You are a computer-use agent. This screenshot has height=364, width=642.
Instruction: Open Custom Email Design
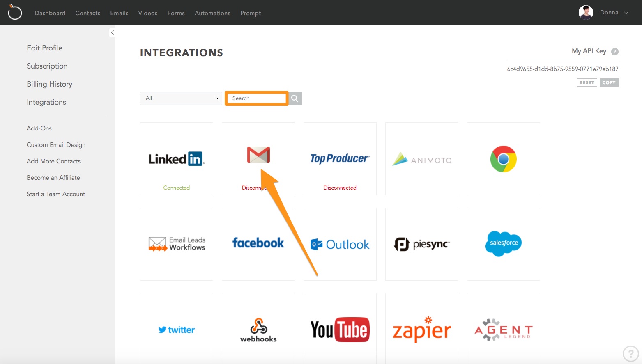click(x=56, y=145)
